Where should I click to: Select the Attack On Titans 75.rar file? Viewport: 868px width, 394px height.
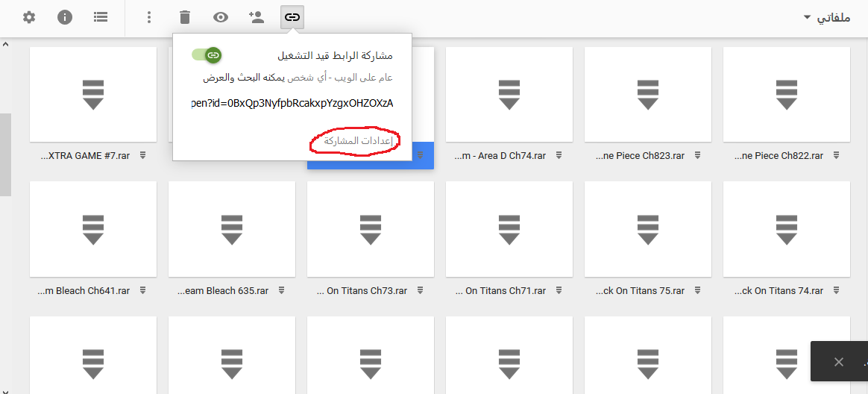[648, 229]
